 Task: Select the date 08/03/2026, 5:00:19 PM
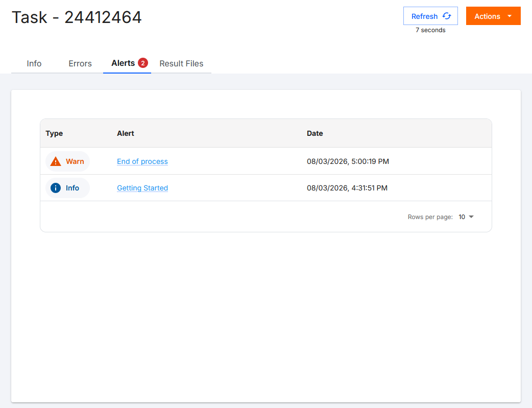pos(348,161)
